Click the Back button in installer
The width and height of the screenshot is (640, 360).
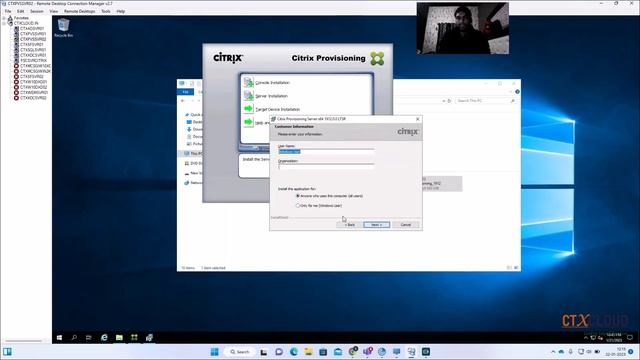point(349,225)
